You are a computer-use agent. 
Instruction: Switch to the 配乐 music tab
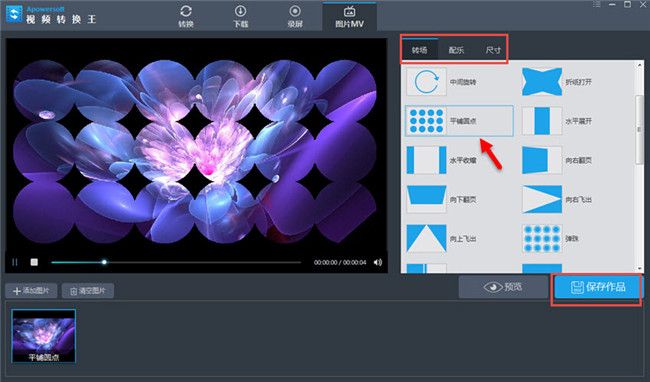pos(456,50)
